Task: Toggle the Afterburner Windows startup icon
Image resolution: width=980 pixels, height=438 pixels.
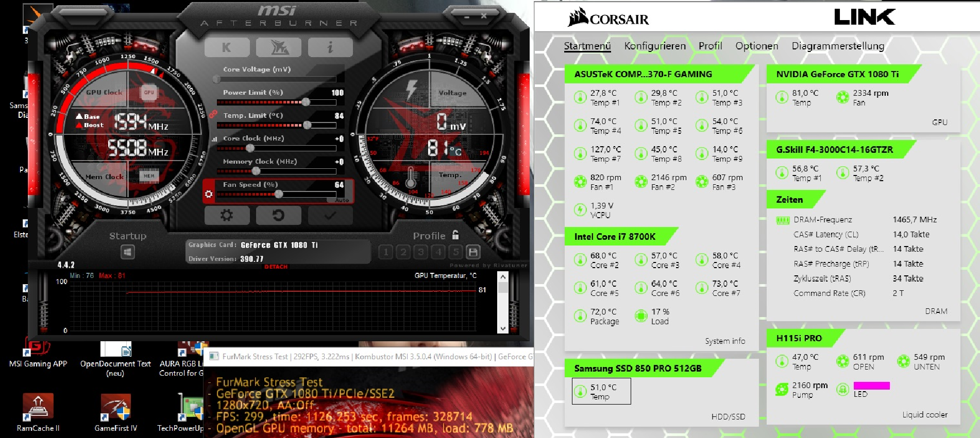Action: pos(128,252)
